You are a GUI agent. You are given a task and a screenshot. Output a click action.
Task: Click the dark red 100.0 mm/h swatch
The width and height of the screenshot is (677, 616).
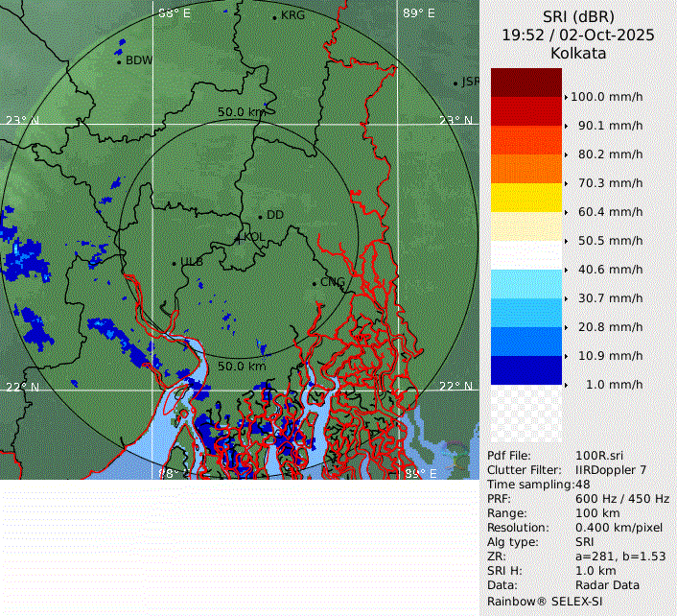coord(525,83)
